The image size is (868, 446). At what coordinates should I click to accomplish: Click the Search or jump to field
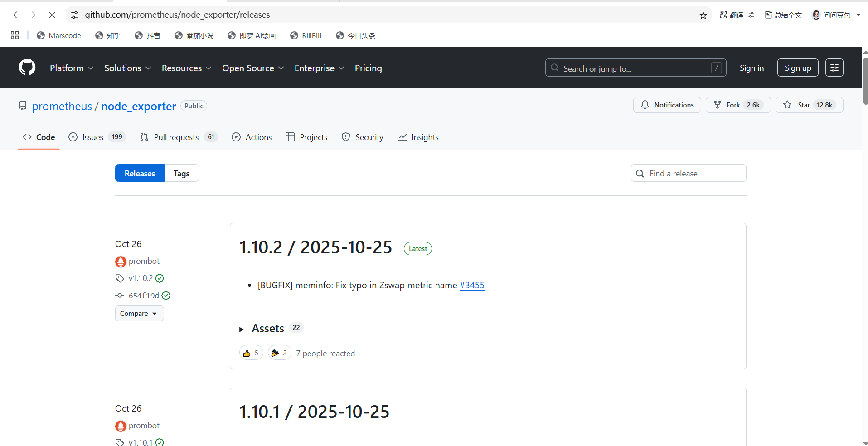pos(635,68)
